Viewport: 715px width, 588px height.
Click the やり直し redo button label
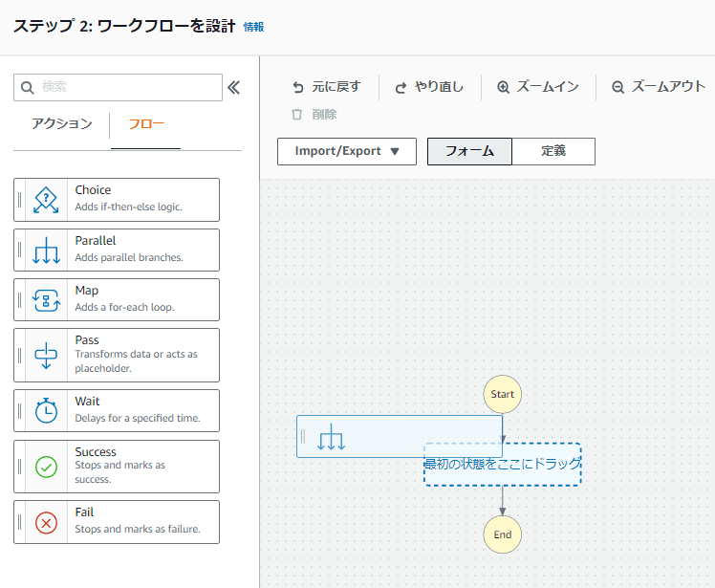(x=439, y=87)
